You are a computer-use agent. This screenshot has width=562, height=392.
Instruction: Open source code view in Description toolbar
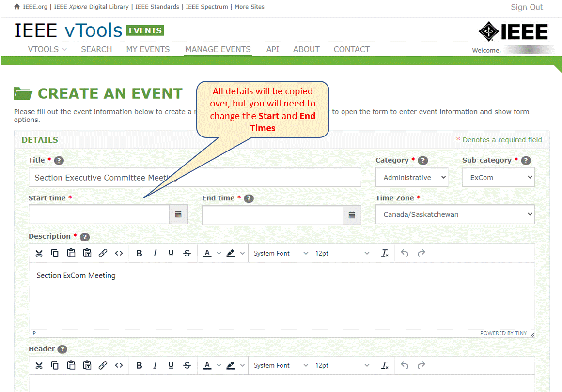coord(119,254)
